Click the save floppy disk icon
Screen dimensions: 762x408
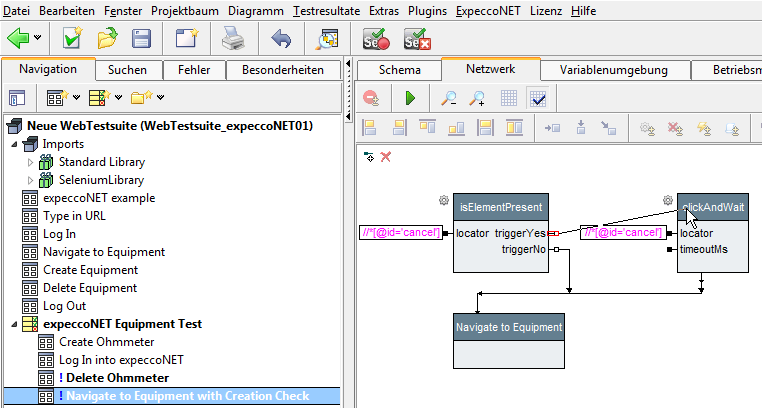pyautogui.click(x=142, y=39)
